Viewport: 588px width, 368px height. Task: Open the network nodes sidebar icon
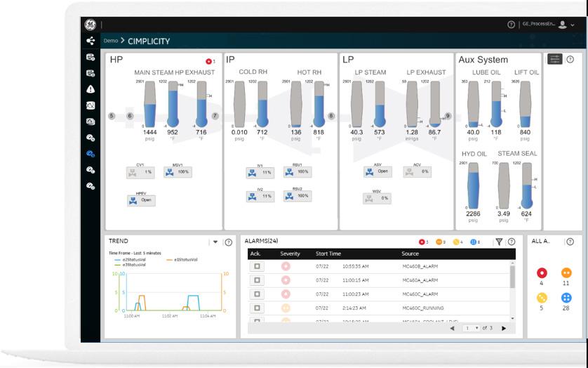[x=91, y=41]
